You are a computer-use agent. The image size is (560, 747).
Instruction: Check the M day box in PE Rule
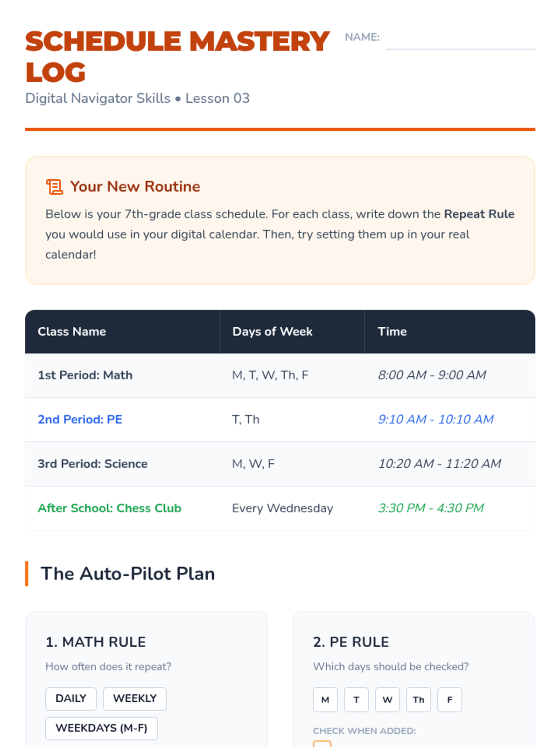coord(325,700)
